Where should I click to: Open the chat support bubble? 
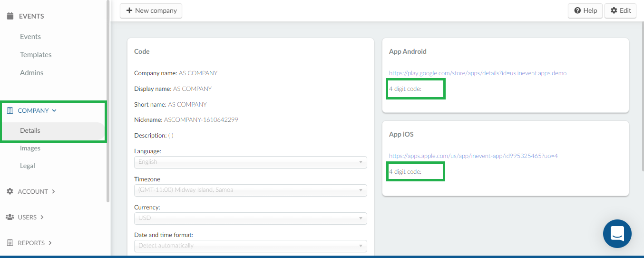pyautogui.click(x=617, y=234)
